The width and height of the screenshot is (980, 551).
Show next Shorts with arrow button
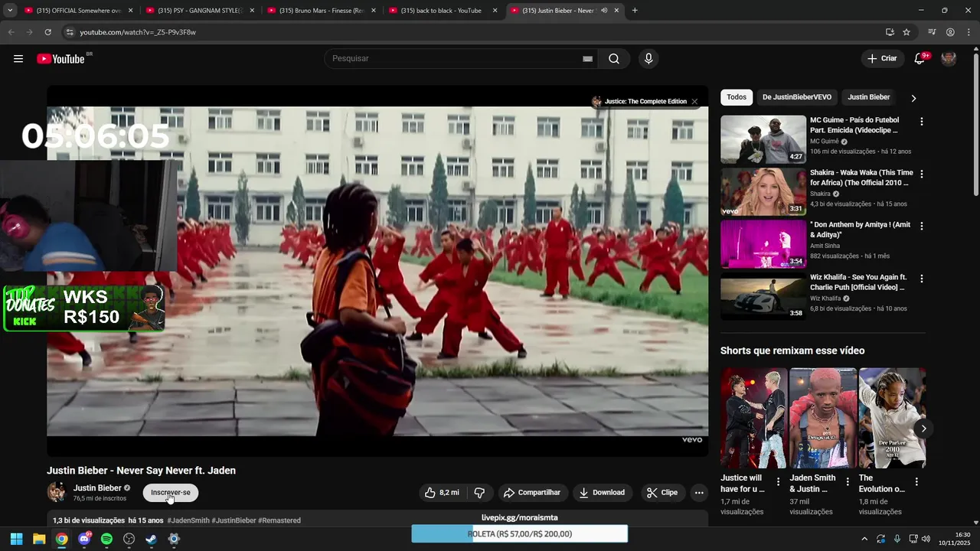tap(923, 429)
